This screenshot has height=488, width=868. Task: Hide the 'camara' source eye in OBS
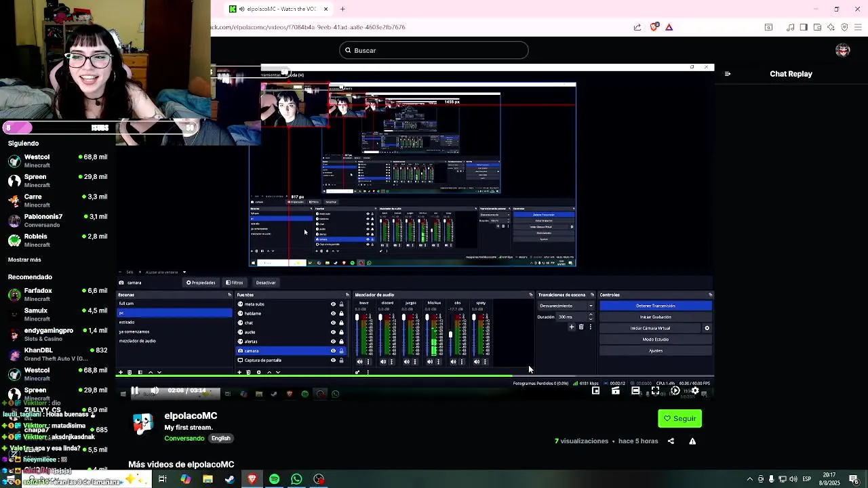coord(333,351)
